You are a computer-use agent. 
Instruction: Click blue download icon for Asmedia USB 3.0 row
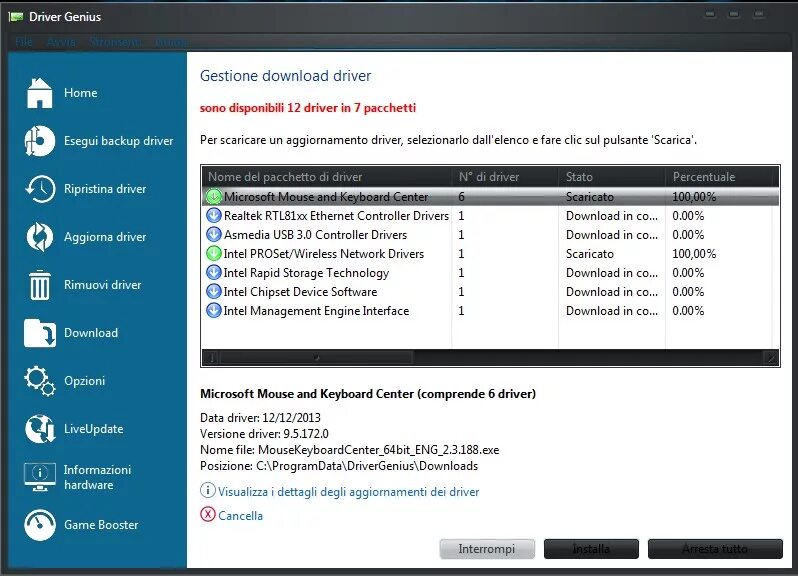214,235
